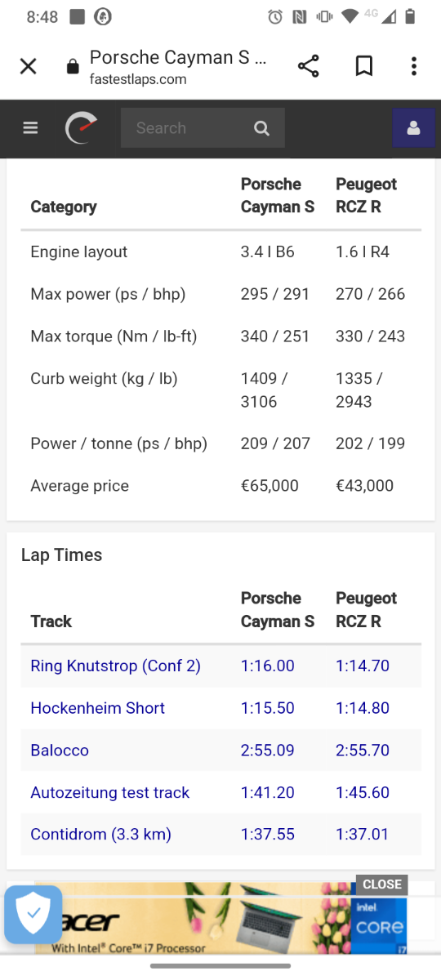Tap the magnifier search icon
The height and width of the screenshot is (980, 441).
[261, 128]
